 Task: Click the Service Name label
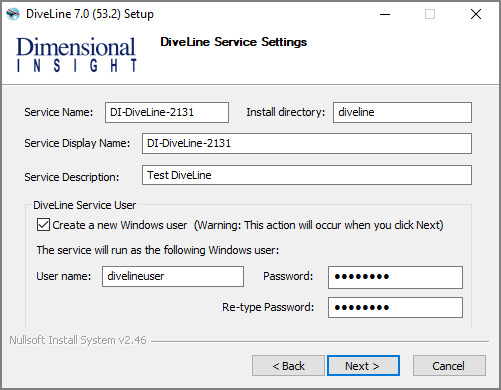tap(59, 112)
